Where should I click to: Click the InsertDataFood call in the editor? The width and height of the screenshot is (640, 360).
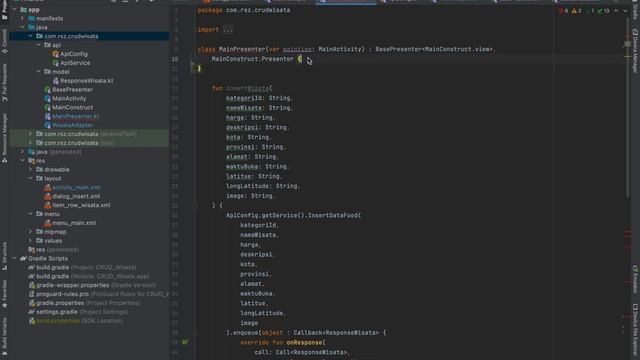pos(332,215)
